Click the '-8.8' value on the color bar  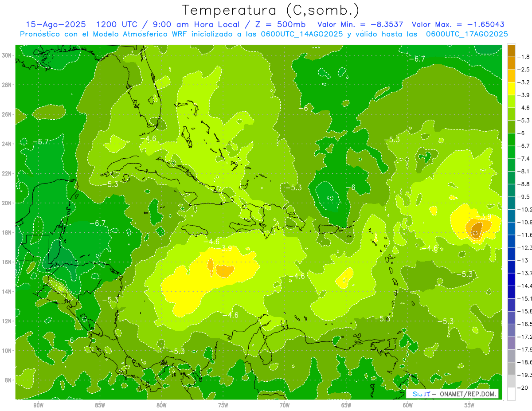[524, 184]
